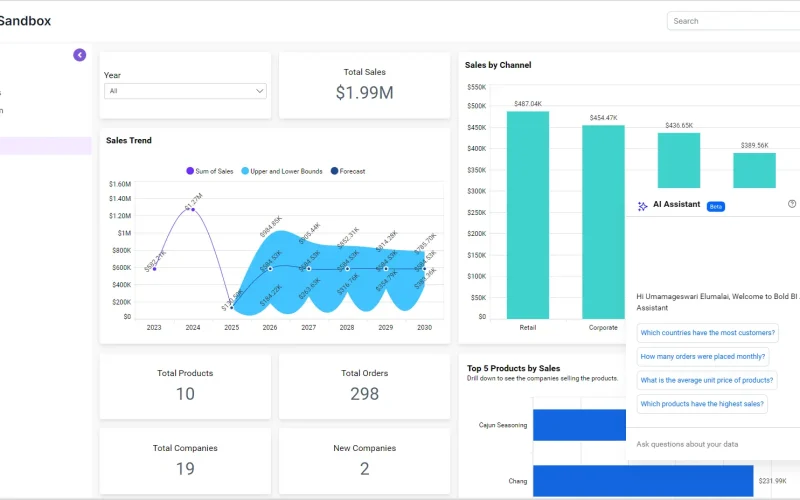Image resolution: width=800 pixels, height=500 pixels.
Task: Ask what is the average unit price
Action: pyautogui.click(x=706, y=380)
